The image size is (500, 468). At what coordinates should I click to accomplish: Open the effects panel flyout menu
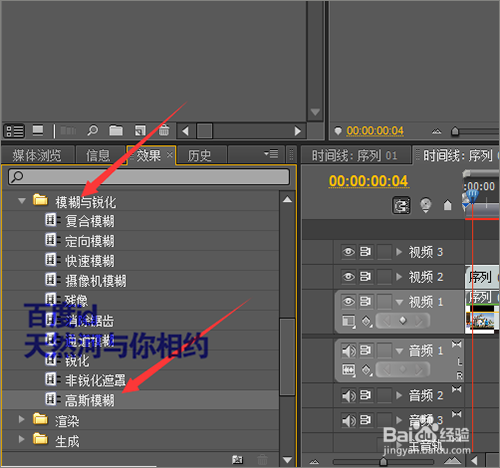pos(271,154)
